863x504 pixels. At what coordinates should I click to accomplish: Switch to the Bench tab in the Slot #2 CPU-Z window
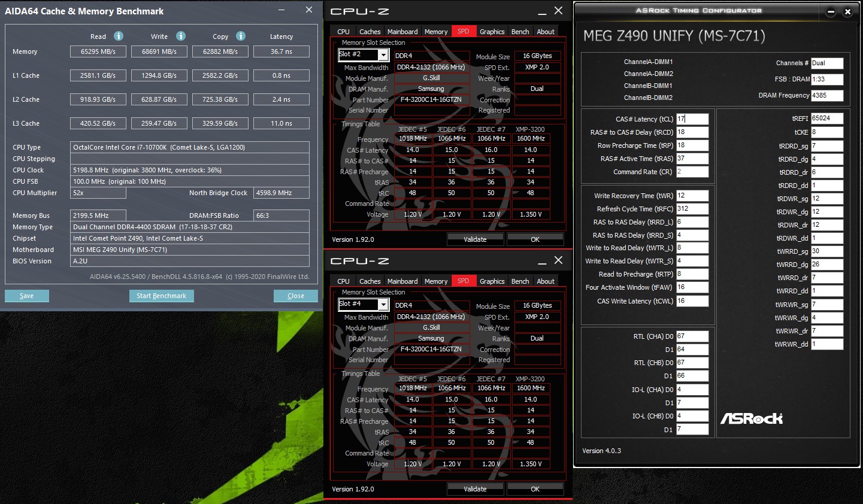coord(520,32)
